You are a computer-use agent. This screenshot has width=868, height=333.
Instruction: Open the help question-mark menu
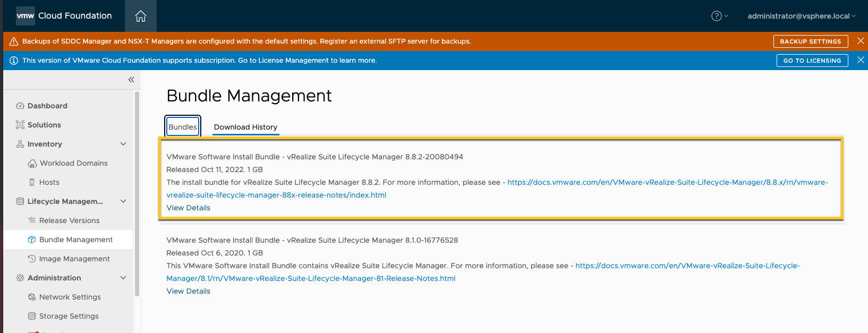719,16
